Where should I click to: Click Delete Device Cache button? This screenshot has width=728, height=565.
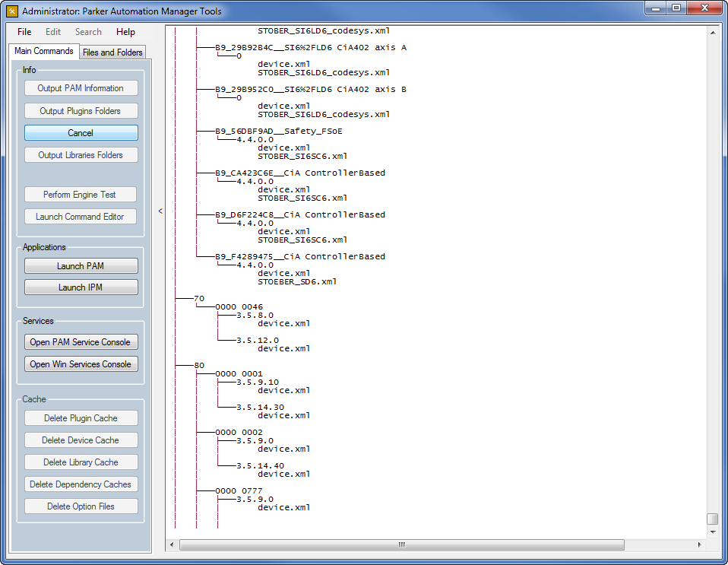click(81, 440)
